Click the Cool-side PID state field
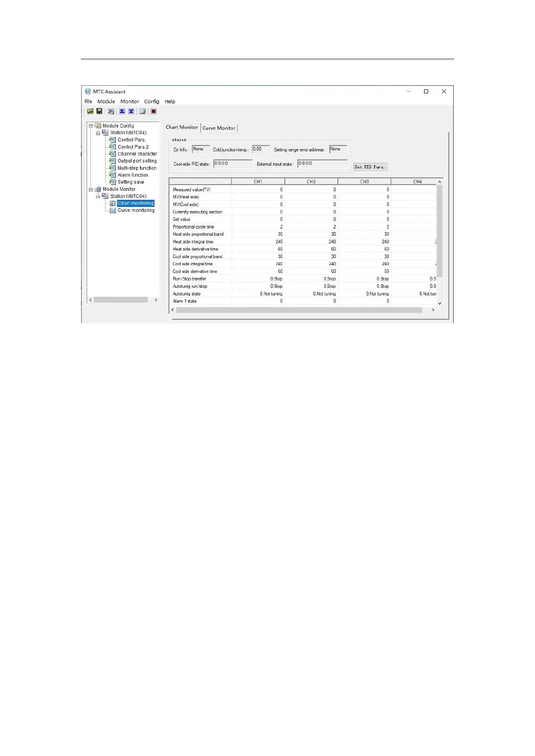 (x=233, y=163)
